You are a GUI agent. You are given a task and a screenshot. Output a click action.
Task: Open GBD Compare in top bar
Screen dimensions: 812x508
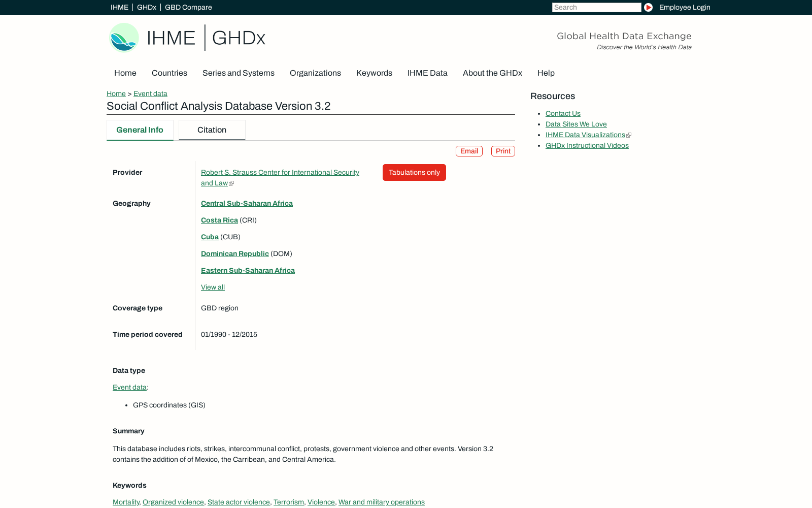(188, 8)
